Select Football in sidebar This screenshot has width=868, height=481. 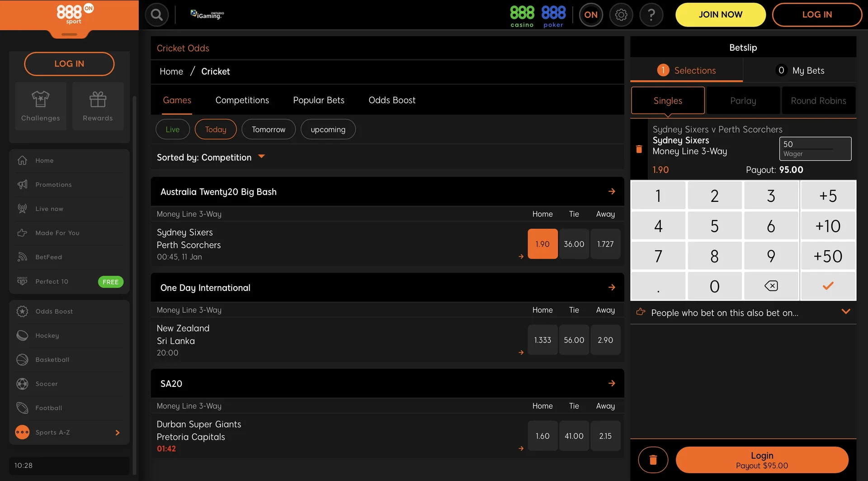[69, 408]
